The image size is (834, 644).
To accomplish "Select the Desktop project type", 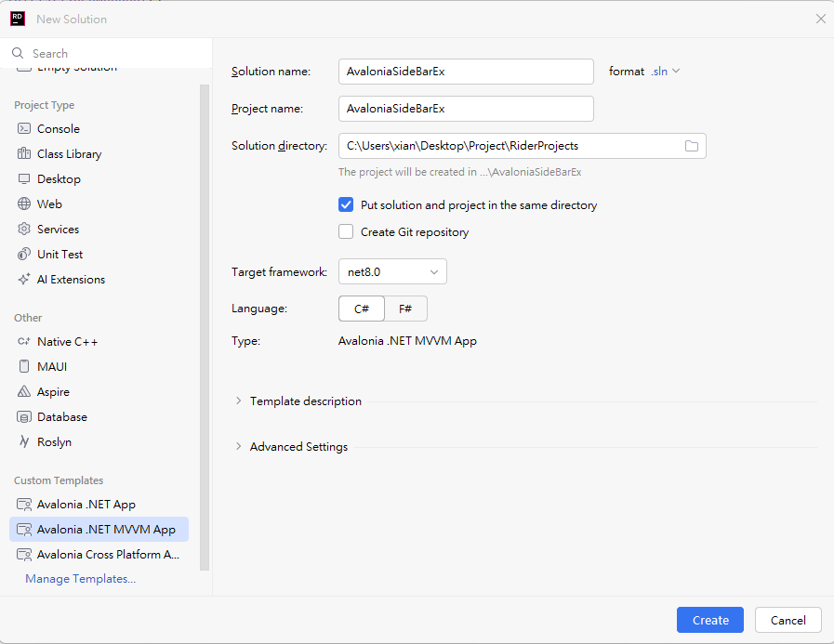I will tap(59, 179).
